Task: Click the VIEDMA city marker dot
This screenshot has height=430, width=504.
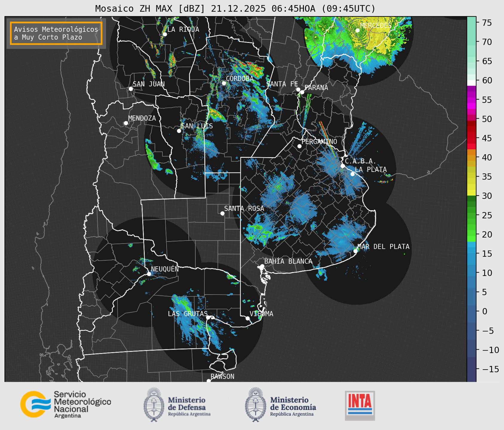Action: 247,318
